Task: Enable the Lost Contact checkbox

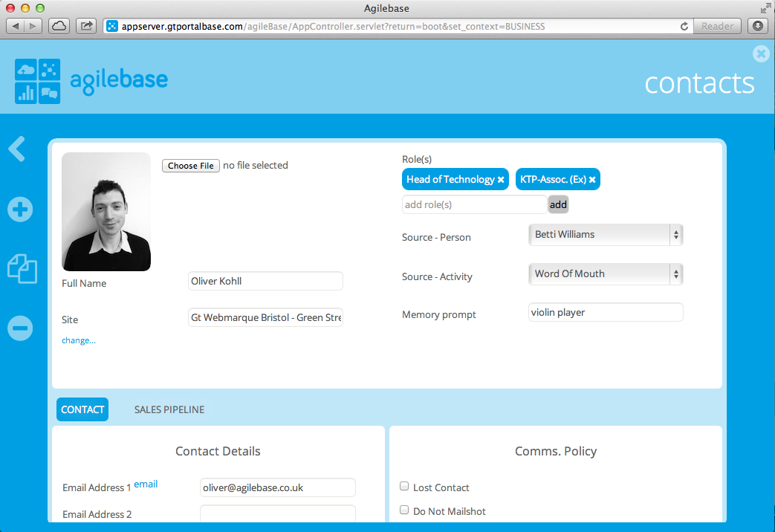Action: pyautogui.click(x=405, y=487)
